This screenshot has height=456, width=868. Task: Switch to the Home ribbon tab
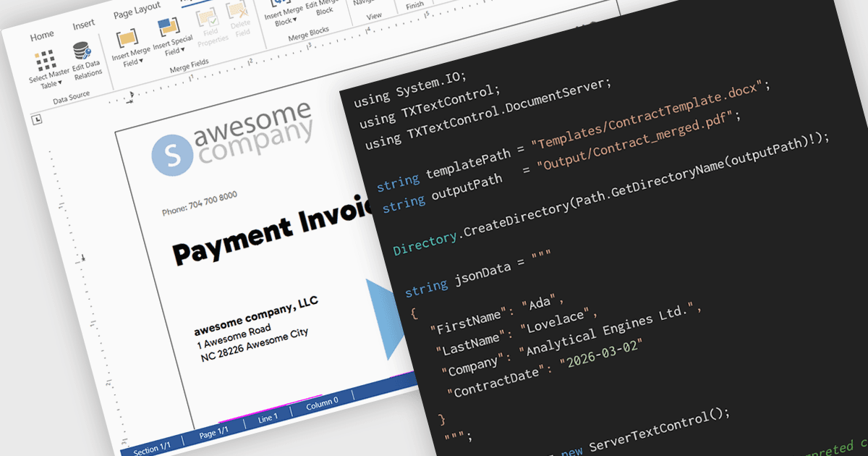42,35
